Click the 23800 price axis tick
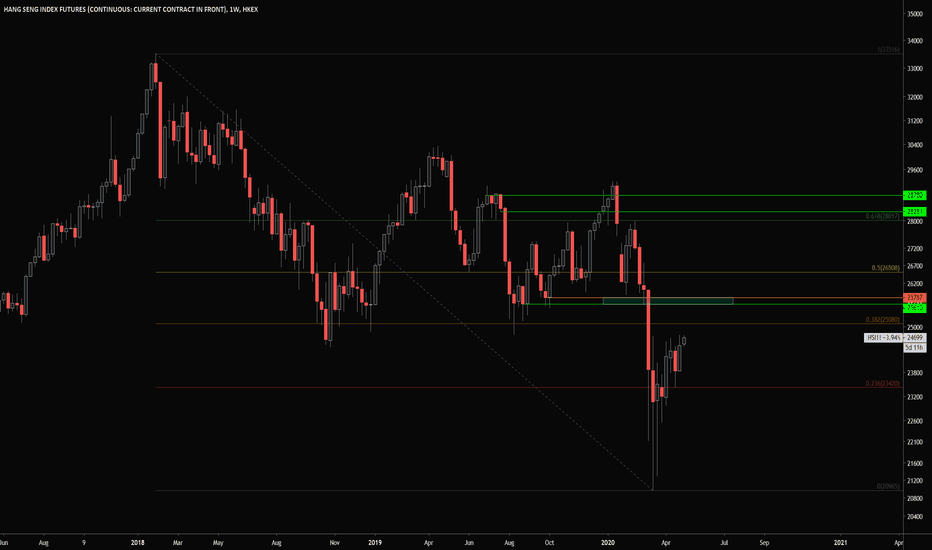 click(914, 373)
